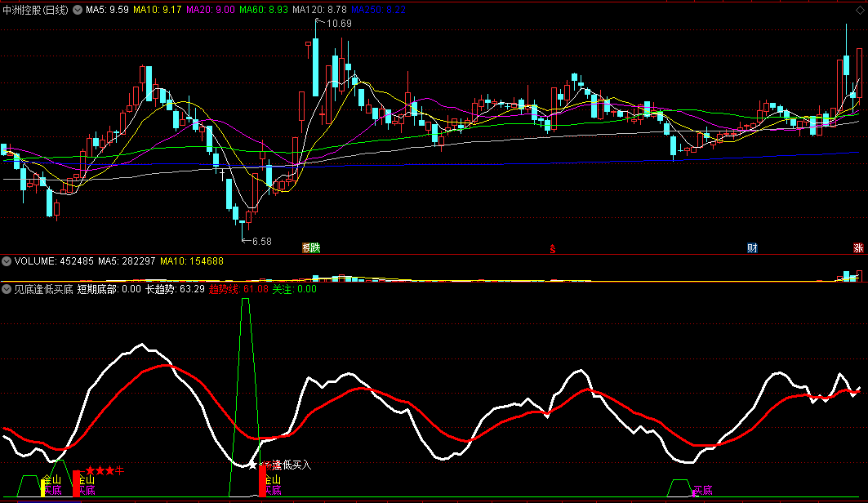The image size is (868, 503).
Task: Click the MA5: 9.59 label
Action: point(108,10)
